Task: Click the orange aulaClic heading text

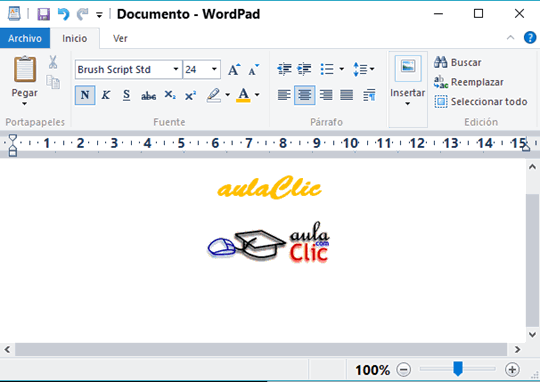Action: 269,188
